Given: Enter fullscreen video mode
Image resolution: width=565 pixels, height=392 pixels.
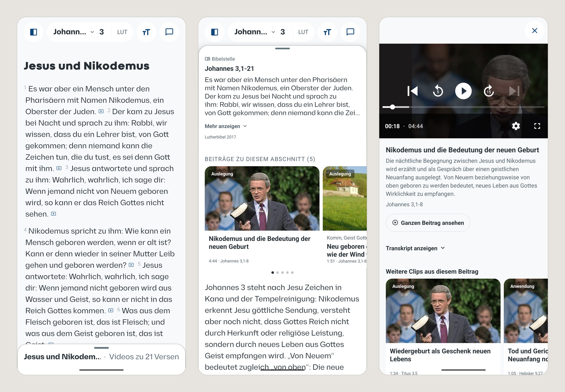Looking at the screenshot, I should coord(537,126).
